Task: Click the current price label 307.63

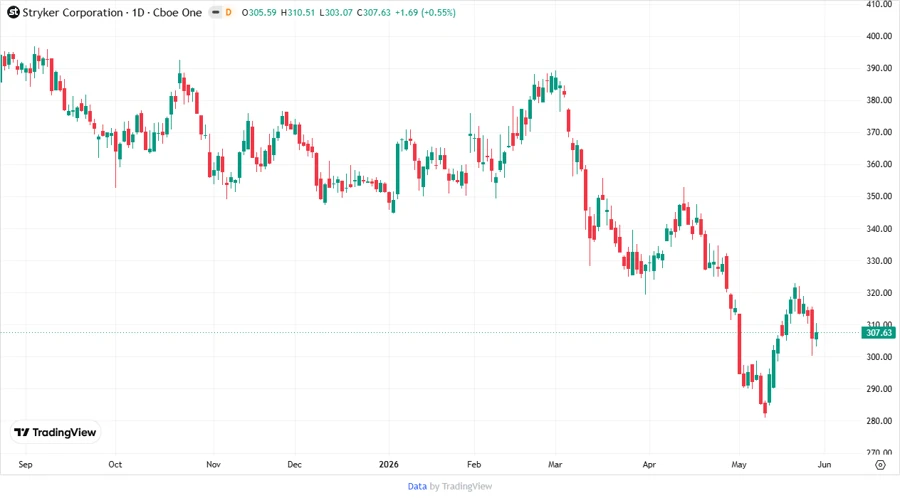Action: pos(879,333)
